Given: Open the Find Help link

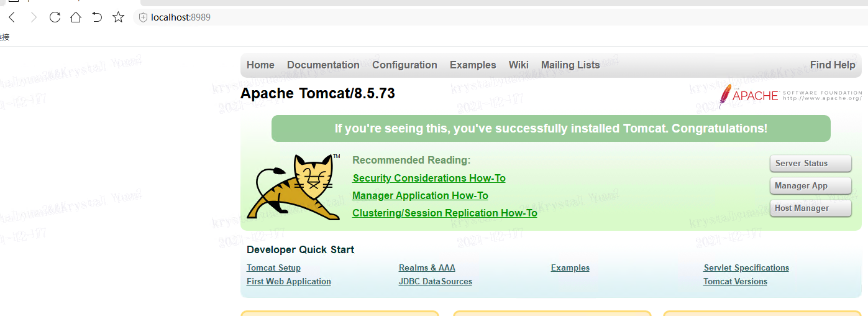Looking at the screenshot, I should click(833, 65).
